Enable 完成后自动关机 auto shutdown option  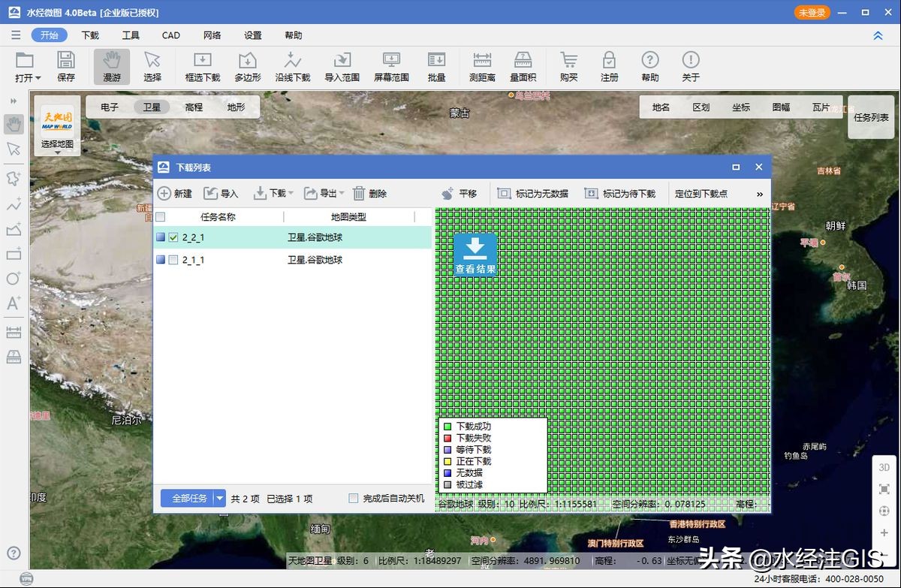352,498
